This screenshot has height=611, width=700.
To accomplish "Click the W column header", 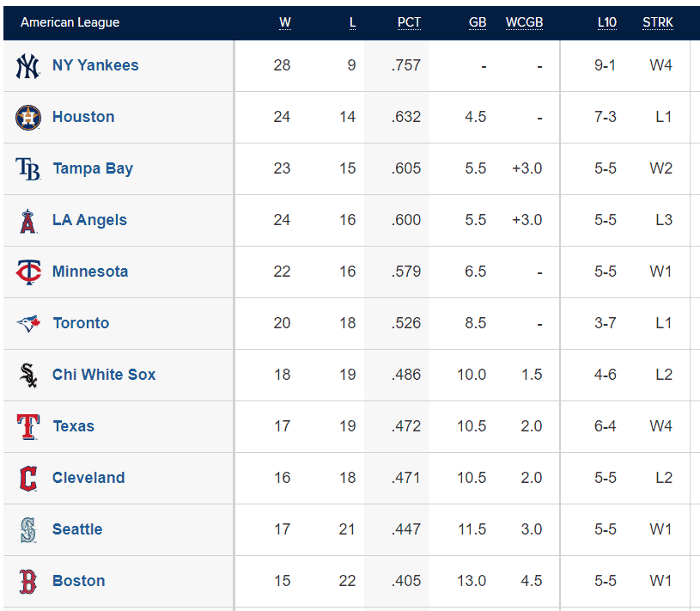I will tap(285, 22).
